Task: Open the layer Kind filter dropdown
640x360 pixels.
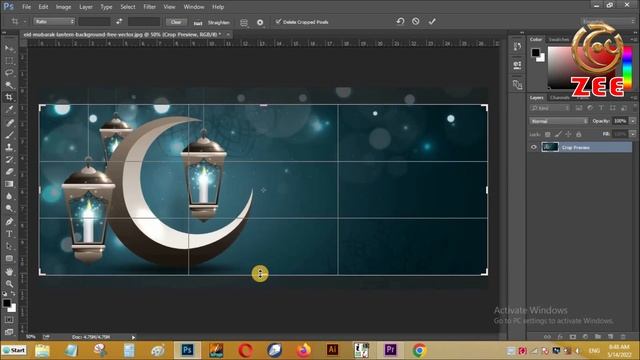Action: click(x=550, y=108)
